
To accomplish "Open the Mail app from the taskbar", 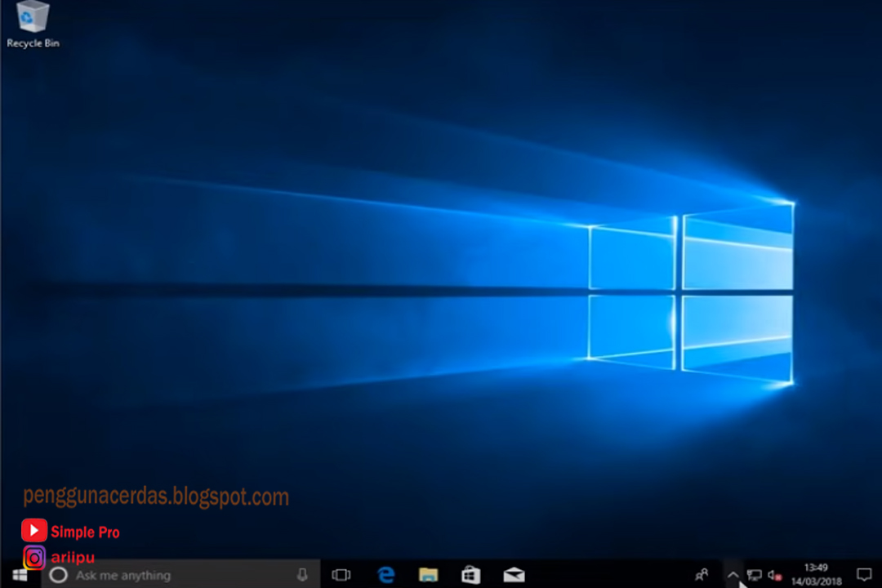I will pos(514,574).
